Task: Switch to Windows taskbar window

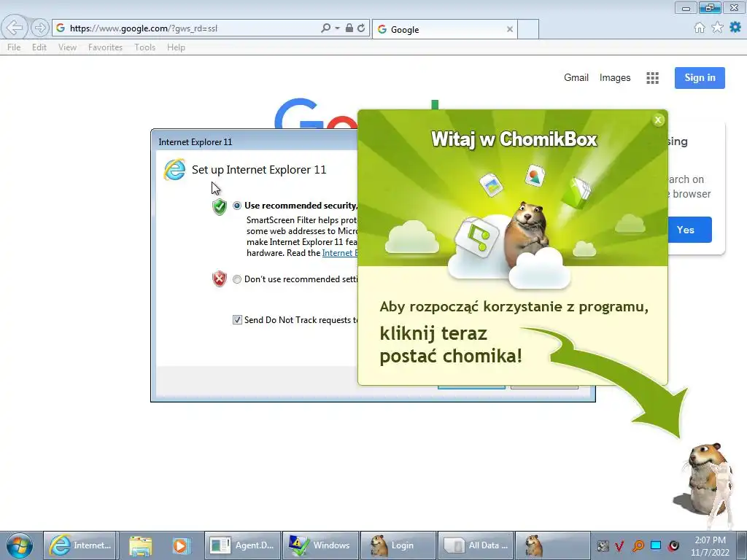Action: pos(321,545)
